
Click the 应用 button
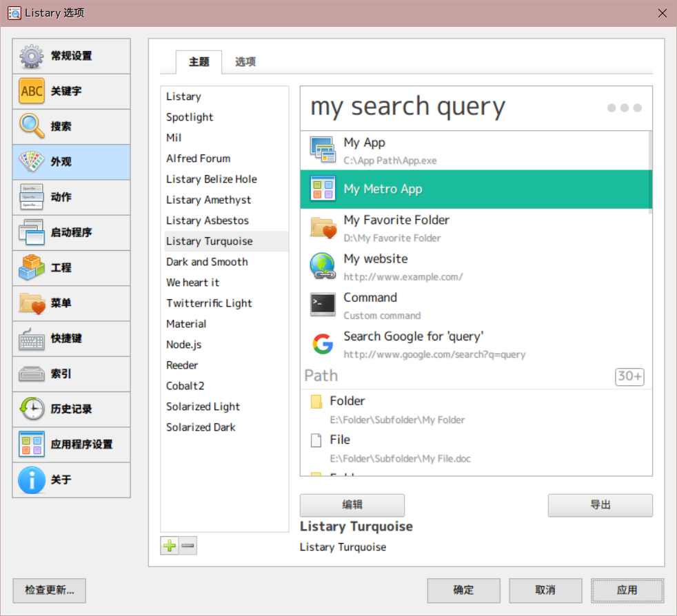(x=627, y=591)
